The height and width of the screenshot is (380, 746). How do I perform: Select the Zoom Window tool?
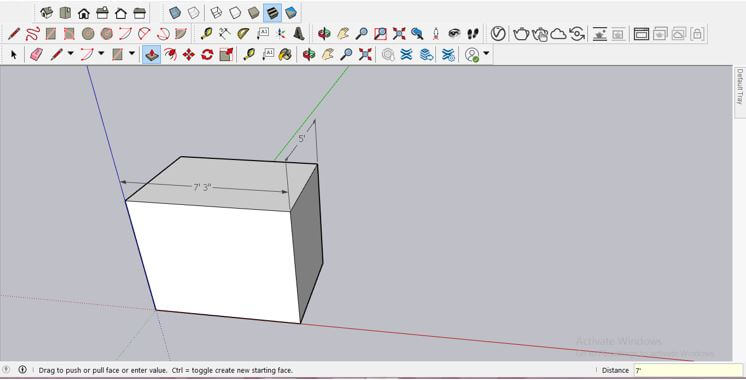pyautogui.click(x=380, y=34)
